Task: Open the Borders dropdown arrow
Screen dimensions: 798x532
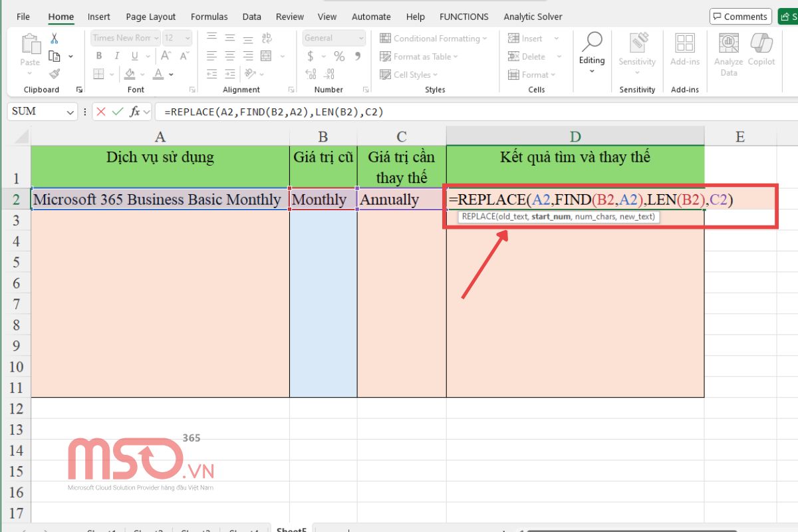Action: (112, 74)
